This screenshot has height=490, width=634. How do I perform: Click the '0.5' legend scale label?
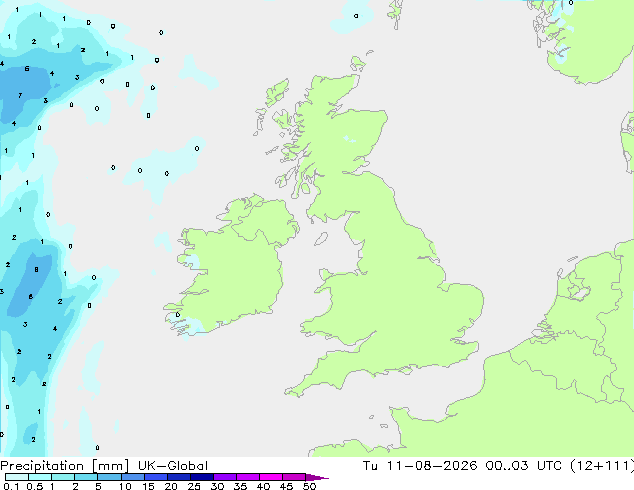[x=35, y=486]
